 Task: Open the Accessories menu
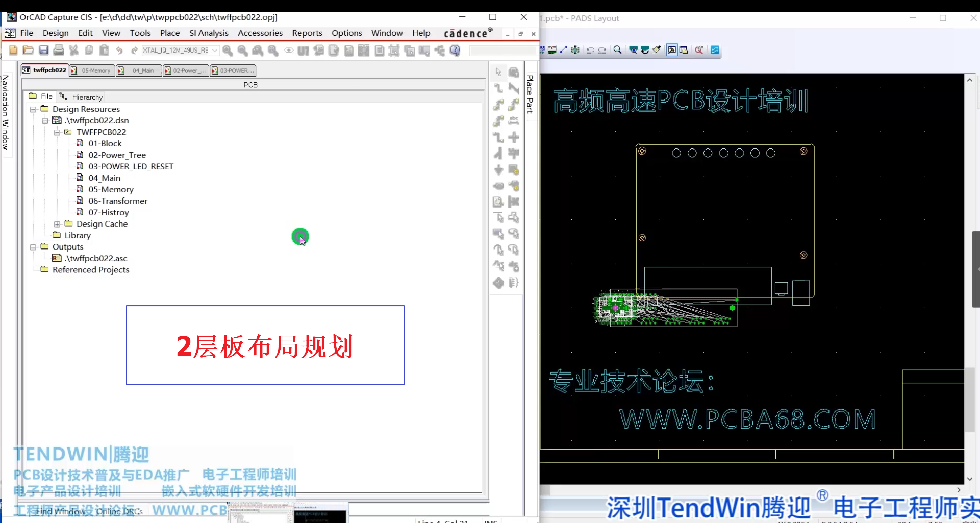tap(260, 33)
